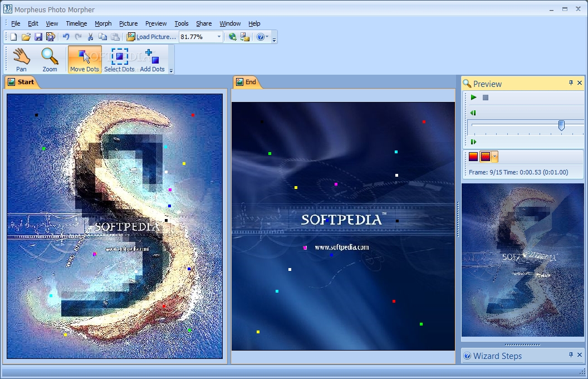The width and height of the screenshot is (588, 379).
Task: Expand the standard toolbar overflow options
Action: pos(275,40)
